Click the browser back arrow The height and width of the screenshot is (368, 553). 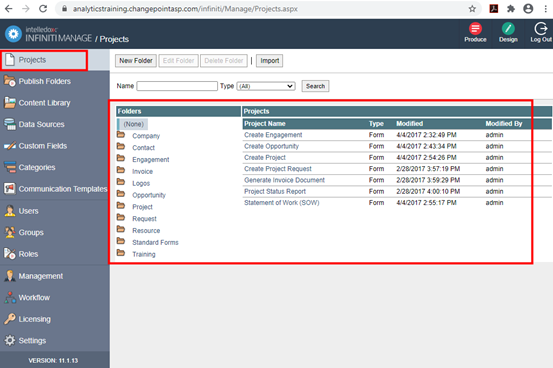[x=8, y=8]
